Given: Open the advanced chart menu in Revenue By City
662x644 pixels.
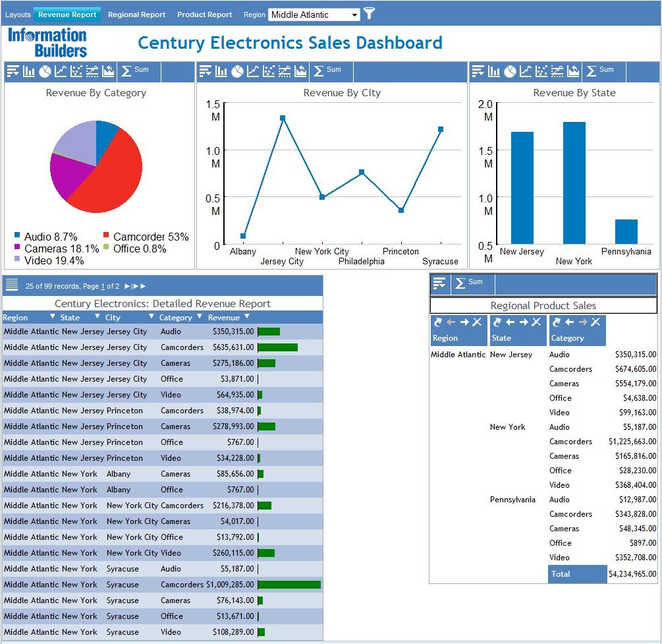Looking at the screenshot, I should click(x=205, y=71).
